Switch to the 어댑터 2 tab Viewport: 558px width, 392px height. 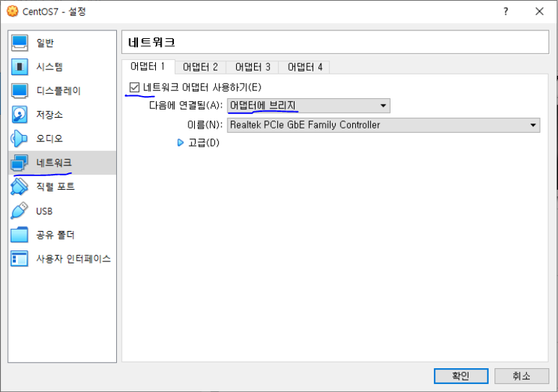201,67
